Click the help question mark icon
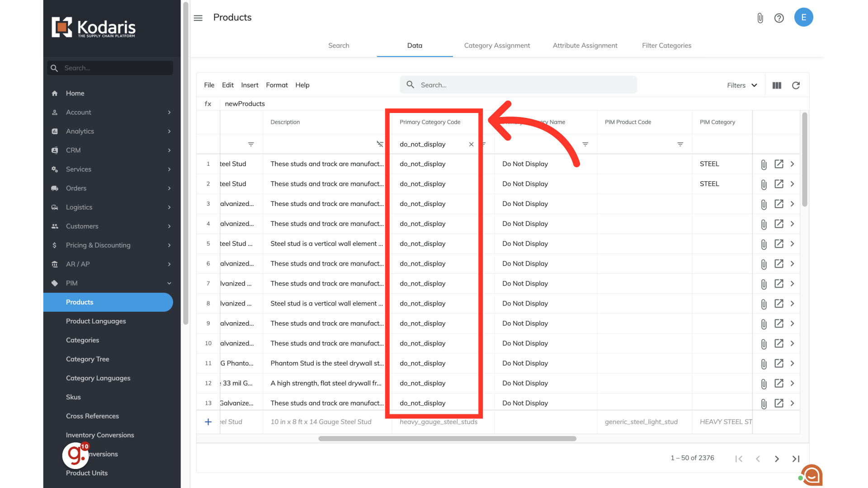This screenshot has height=488, width=868. tap(779, 18)
